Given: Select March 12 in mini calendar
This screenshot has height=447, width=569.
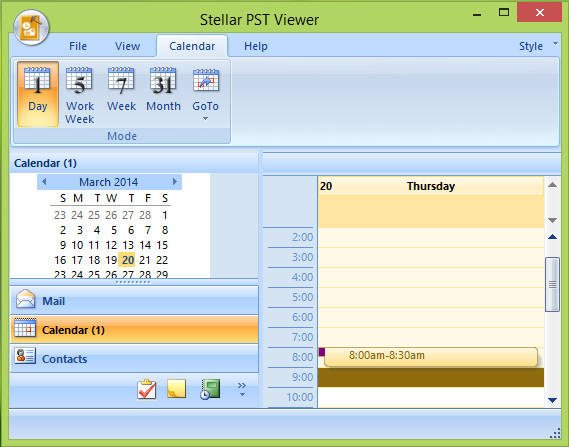Looking at the screenshot, I should (x=111, y=245).
